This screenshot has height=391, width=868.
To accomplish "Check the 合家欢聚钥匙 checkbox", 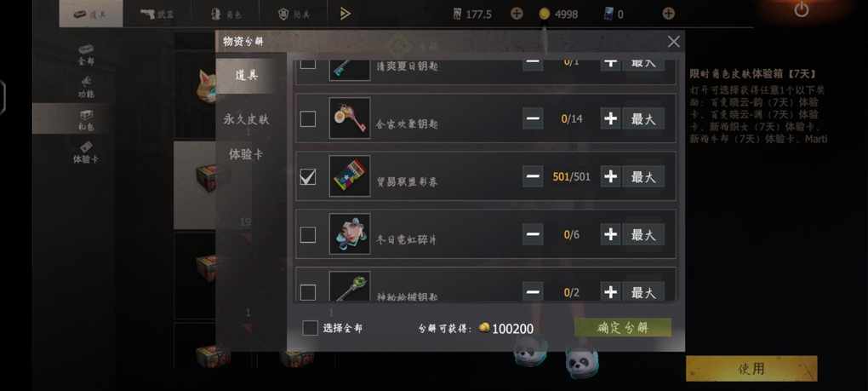I will [308, 118].
